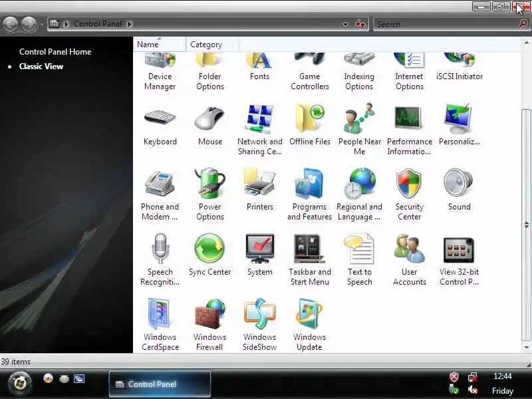
Task: Expand arrow before Control Panel breadcrumb
Action: pos(66,24)
